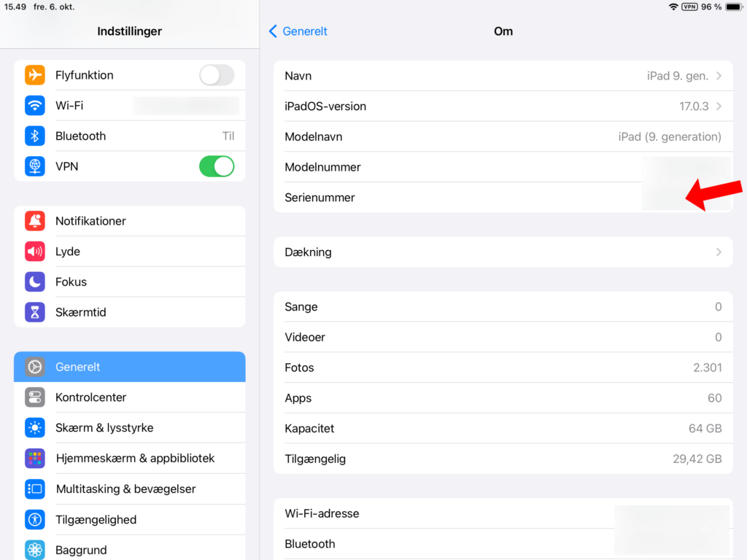The width and height of the screenshot is (747, 560).
Task: Enable the Flyfunktion switch
Action: pyautogui.click(x=217, y=75)
